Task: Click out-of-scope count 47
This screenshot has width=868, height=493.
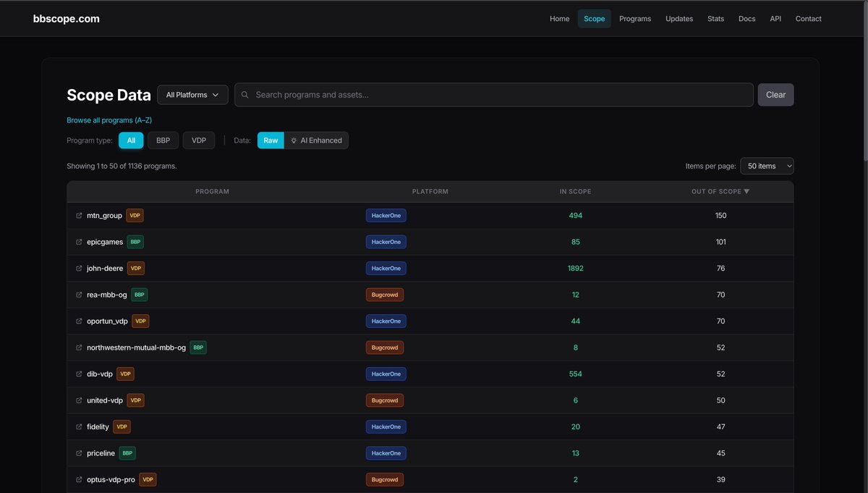Action: click(720, 427)
